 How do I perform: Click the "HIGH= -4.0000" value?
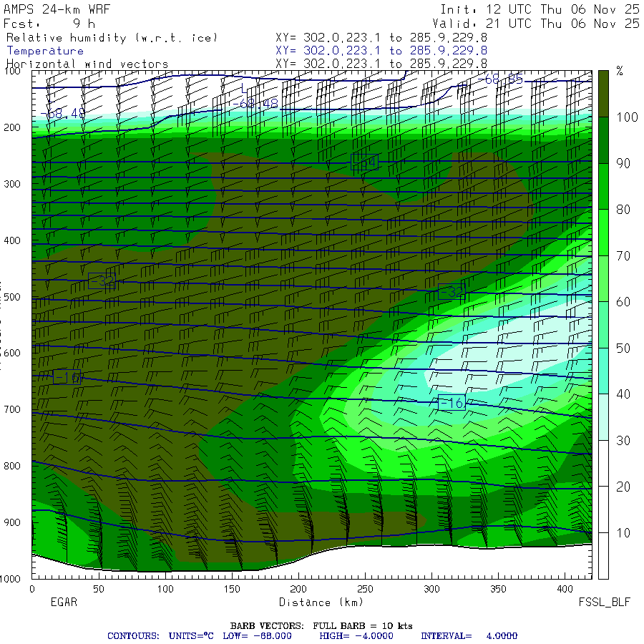[356, 636]
